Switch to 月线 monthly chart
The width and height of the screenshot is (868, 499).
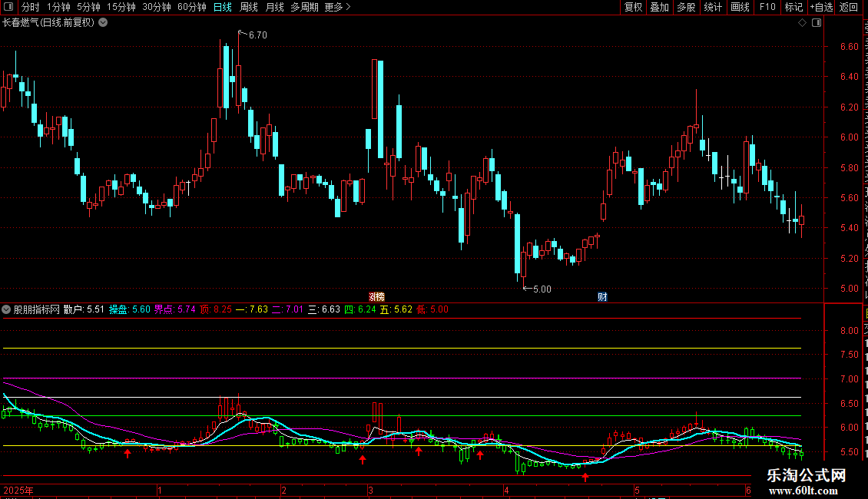click(274, 7)
